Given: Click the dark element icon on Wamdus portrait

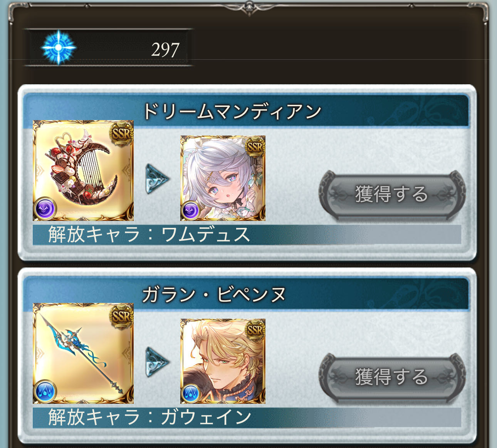Looking at the screenshot, I should (x=190, y=211).
